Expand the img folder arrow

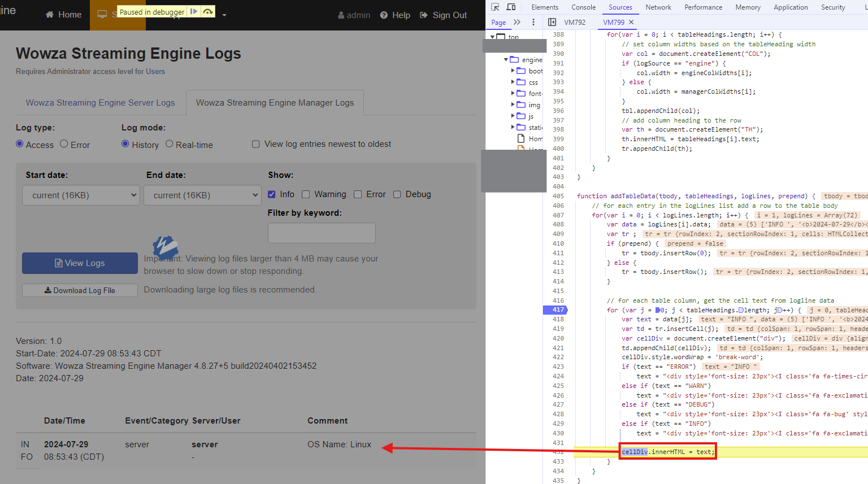pyautogui.click(x=513, y=104)
